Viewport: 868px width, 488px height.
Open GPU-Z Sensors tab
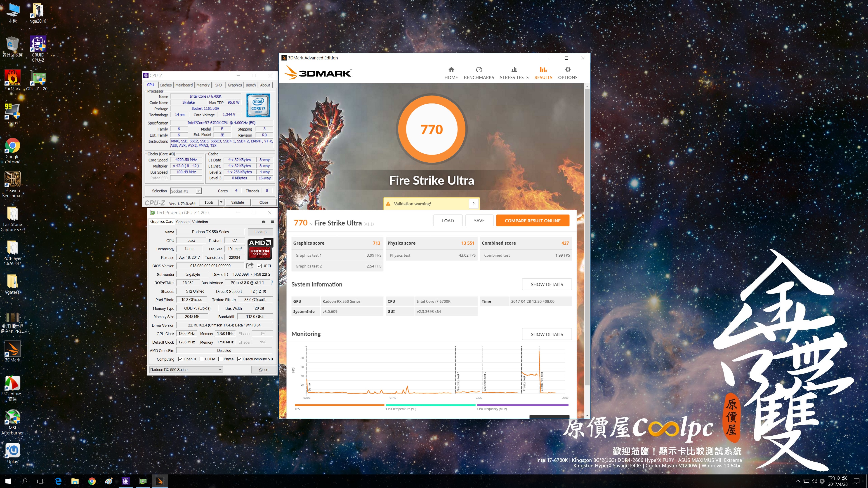(183, 222)
